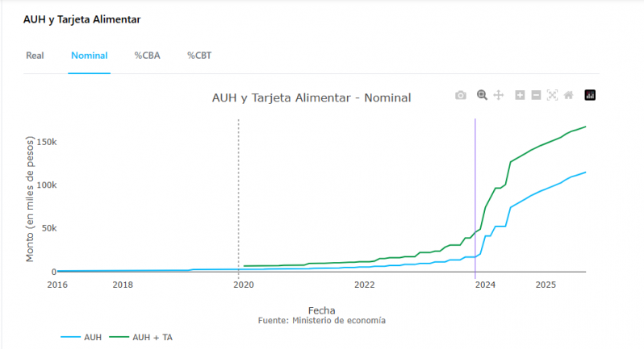Reset axes with the home icon
The height and width of the screenshot is (349, 644).
569,95
